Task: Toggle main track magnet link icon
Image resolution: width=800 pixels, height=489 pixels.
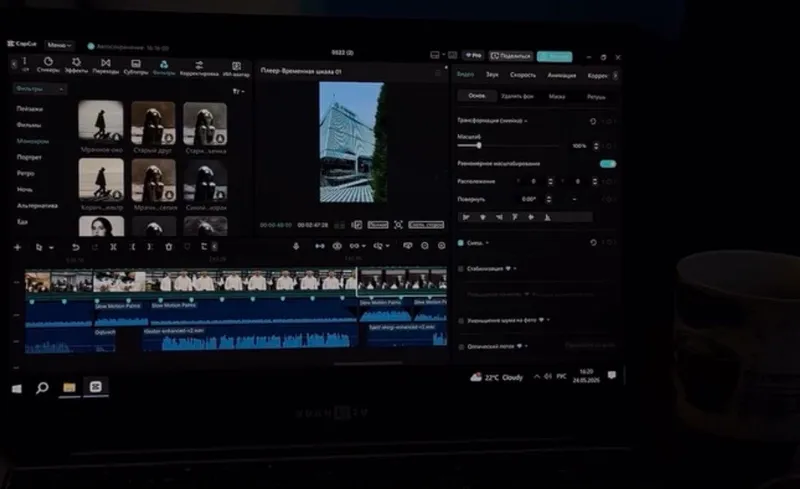Action: pyautogui.click(x=320, y=246)
